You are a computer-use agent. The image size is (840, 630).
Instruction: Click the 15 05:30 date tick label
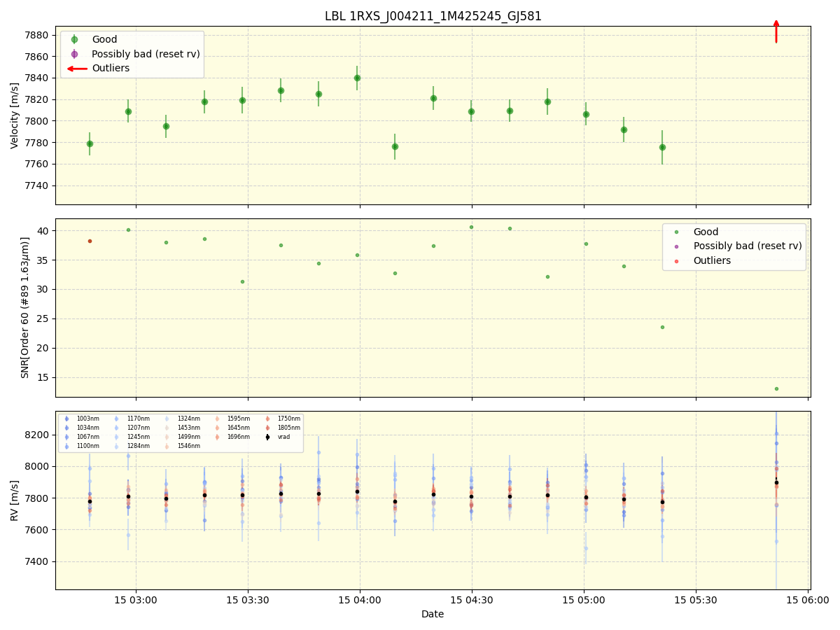(696, 600)
